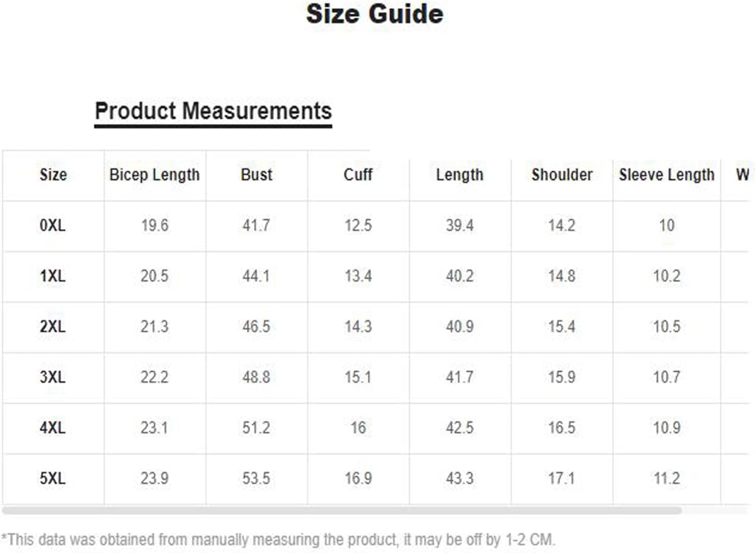This screenshot has width=756, height=553.
Task: Select the Size column header
Action: pyautogui.click(x=53, y=175)
